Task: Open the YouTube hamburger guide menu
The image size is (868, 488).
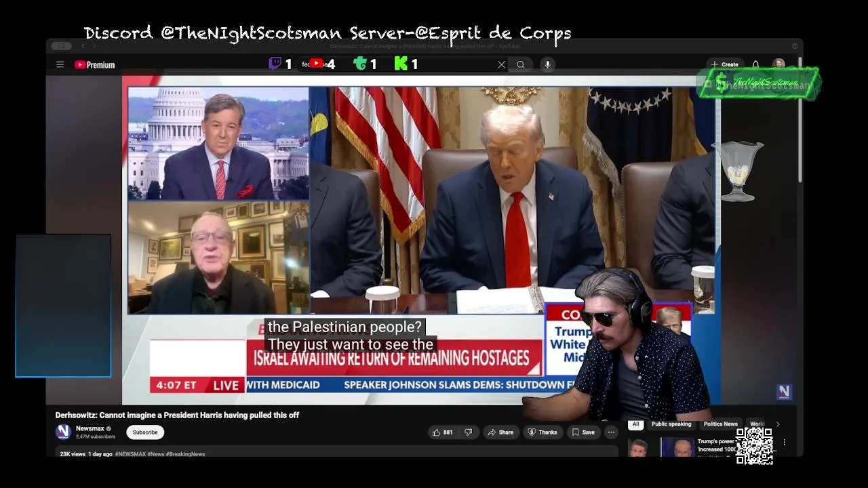Action: pos(60,64)
